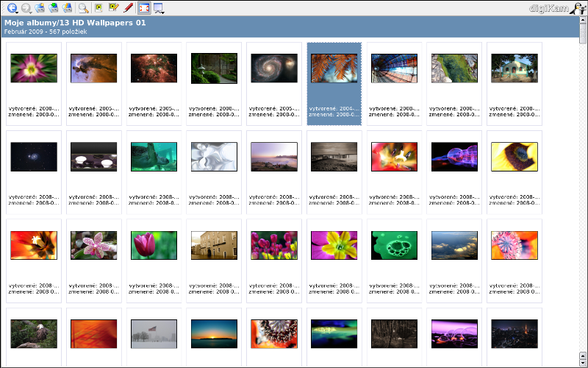Select the magenta tulip bud thumbnail
588x368 pixels.
(154, 245)
